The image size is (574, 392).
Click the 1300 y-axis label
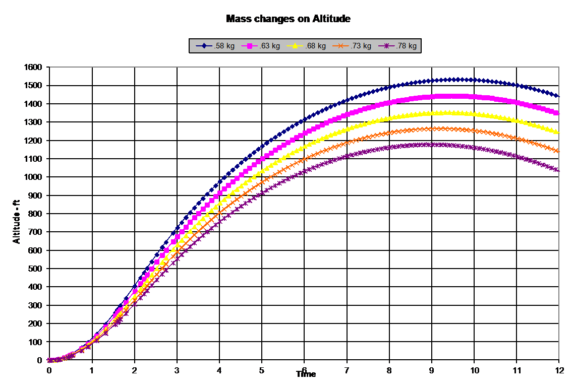(33, 122)
